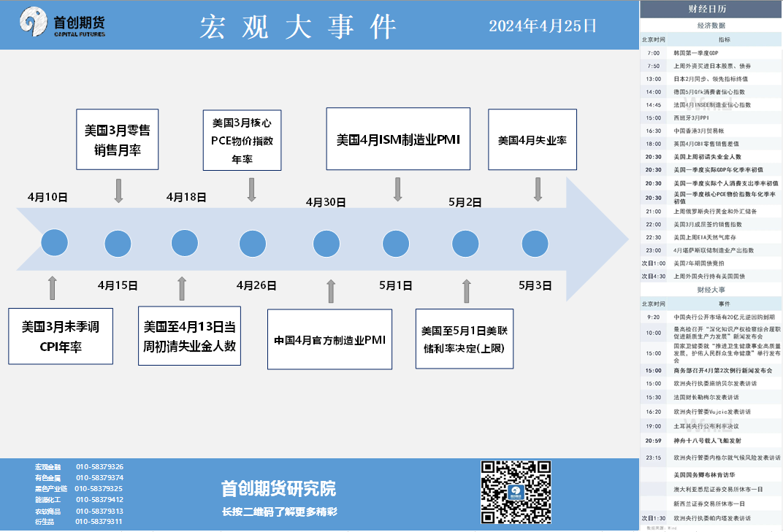
Task: Click the 经济数据 section heading
Action: [x=711, y=26]
